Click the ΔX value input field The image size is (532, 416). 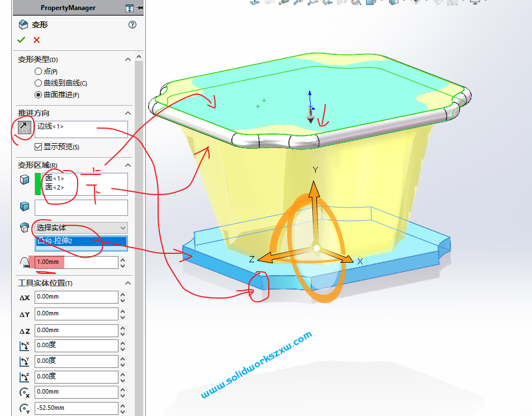pyautogui.click(x=76, y=297)
